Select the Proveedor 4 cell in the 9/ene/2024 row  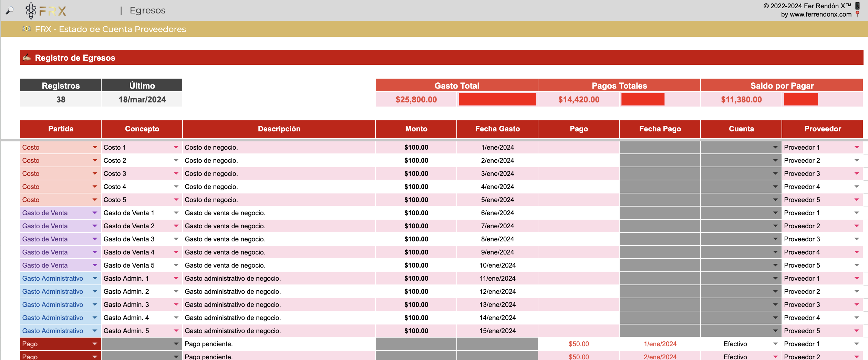(x=823, y=252)
